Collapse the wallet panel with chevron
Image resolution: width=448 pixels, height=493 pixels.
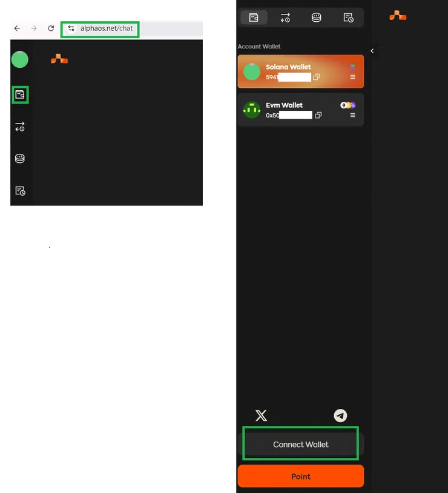372,51
